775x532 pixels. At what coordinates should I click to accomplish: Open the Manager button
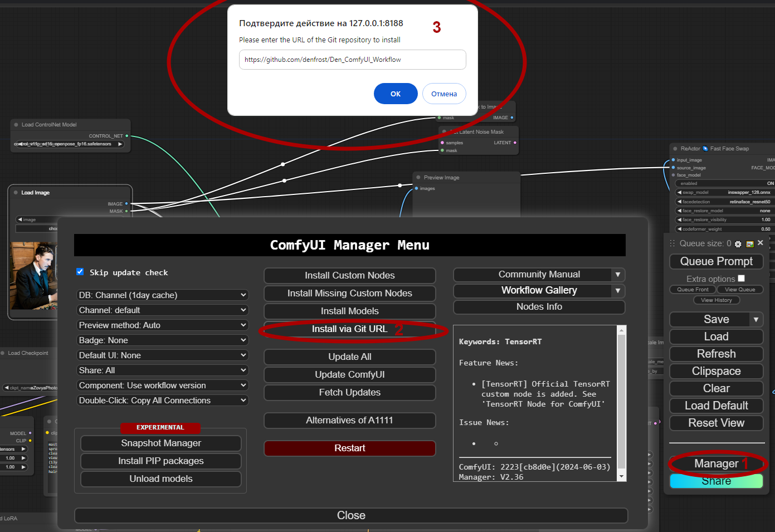click(x=716, y=463)
